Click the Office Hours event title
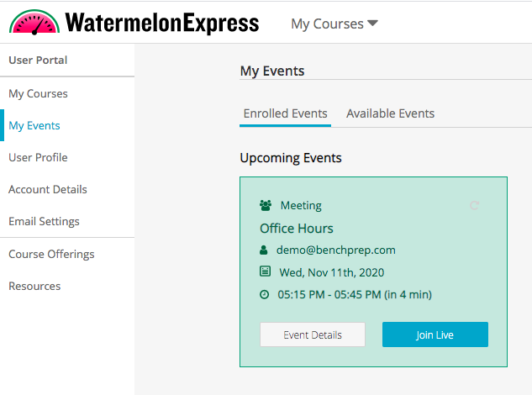 pos(297,229)
